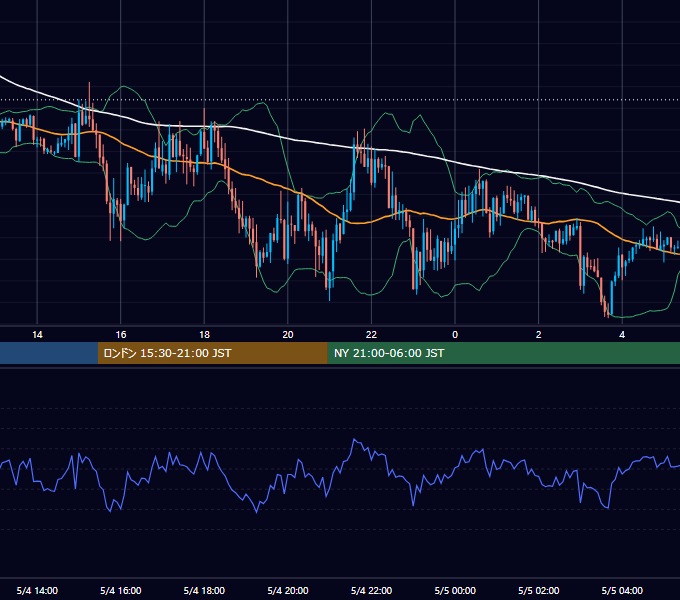
Task: Click the 5/4 18:00 time label
Action: pyautogui.click(x=204, y=590)
